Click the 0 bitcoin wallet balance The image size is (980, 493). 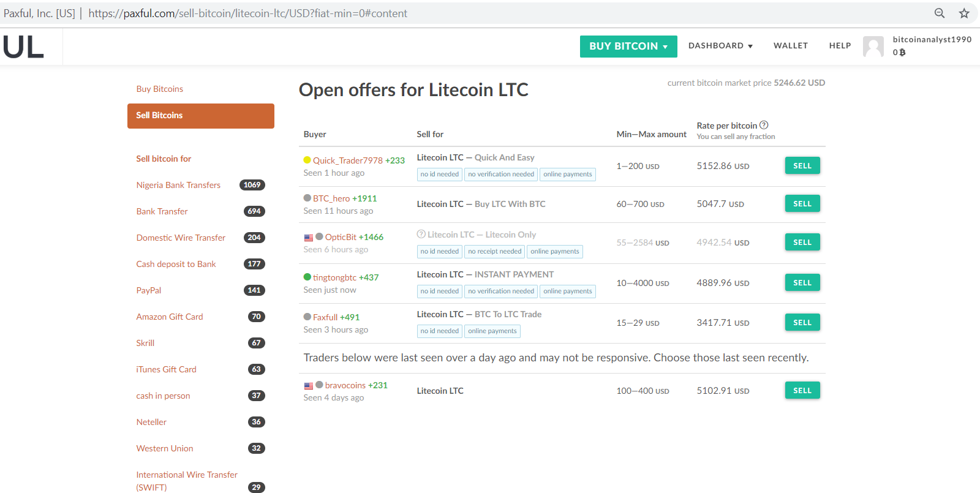pos(899,53)
